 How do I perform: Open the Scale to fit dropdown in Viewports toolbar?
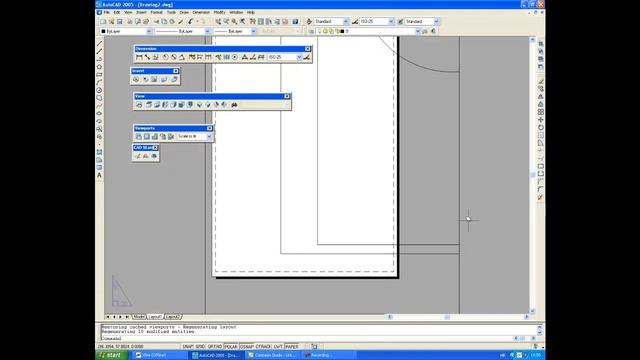click(x=209, y=136)
